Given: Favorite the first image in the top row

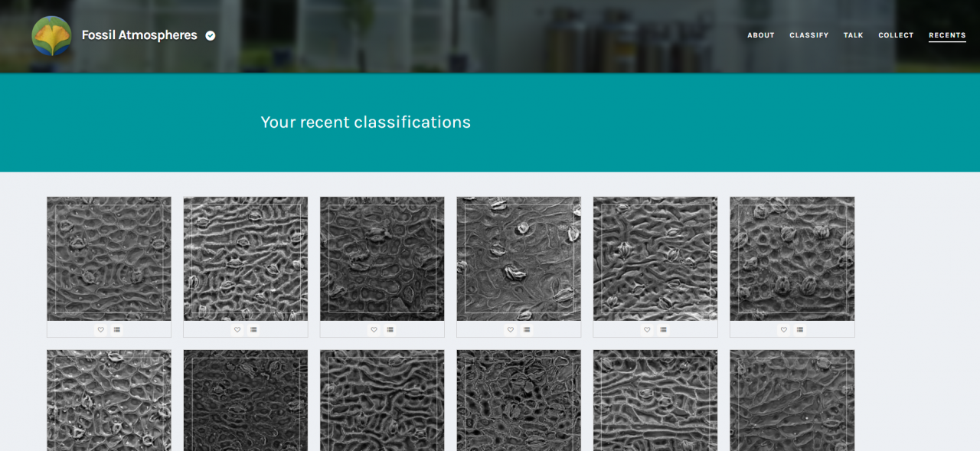Looking at the screenshot, I should pyautogui.click(x=100, y=329).
